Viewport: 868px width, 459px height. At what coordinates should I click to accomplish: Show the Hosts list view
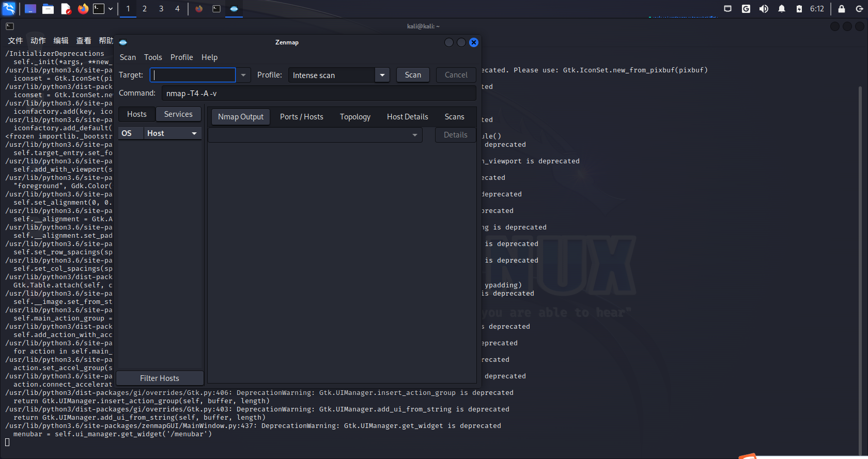[x=137, y=114]
